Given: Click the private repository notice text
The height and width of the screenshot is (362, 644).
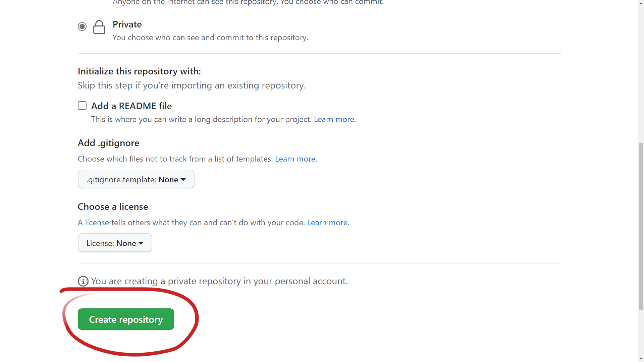Looking at the screenshot, I should [x=219, y=281].
